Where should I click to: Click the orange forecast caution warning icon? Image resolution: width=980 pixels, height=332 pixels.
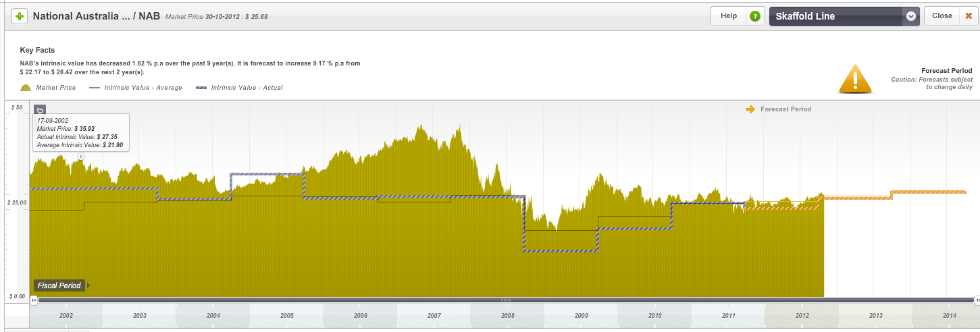pyautogui.click(x=855, y=79)
